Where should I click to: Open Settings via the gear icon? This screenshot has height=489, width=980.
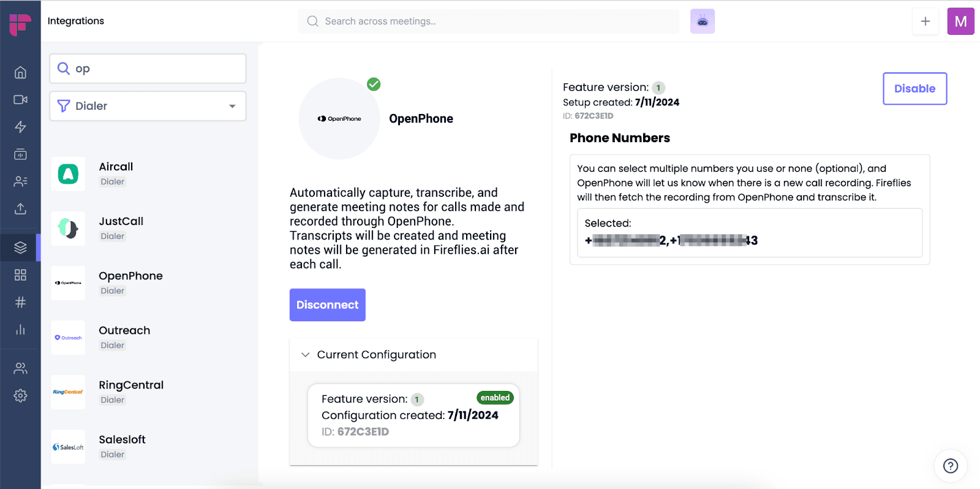(x=20, y=395)
